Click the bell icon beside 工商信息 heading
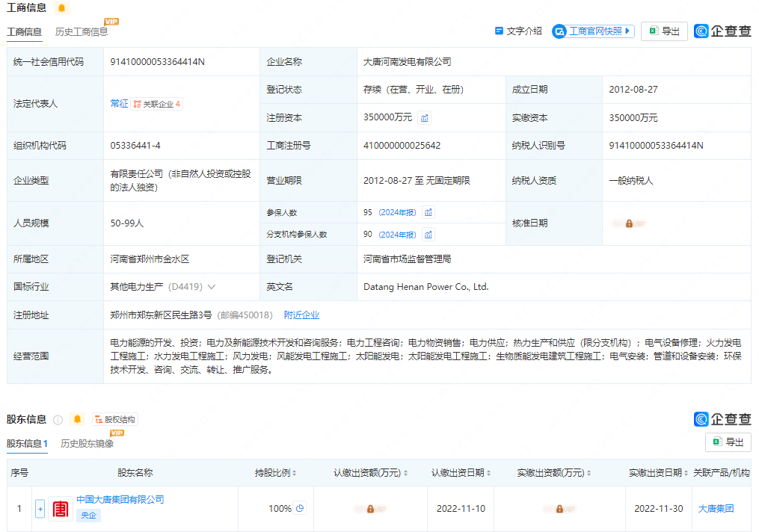 (63, 7)
